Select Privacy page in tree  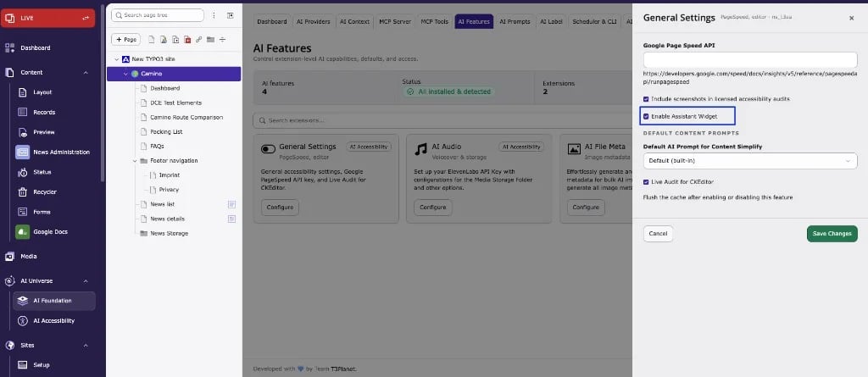point(169,189)
